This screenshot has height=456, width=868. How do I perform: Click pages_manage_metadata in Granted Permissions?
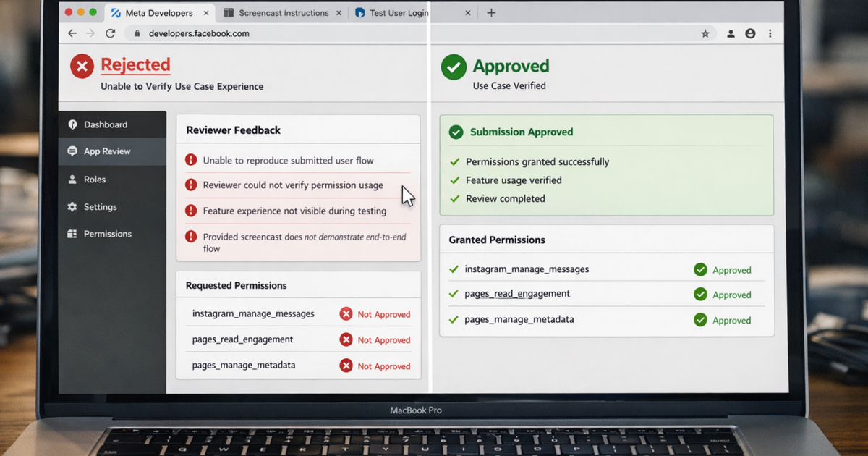point(519,319)
